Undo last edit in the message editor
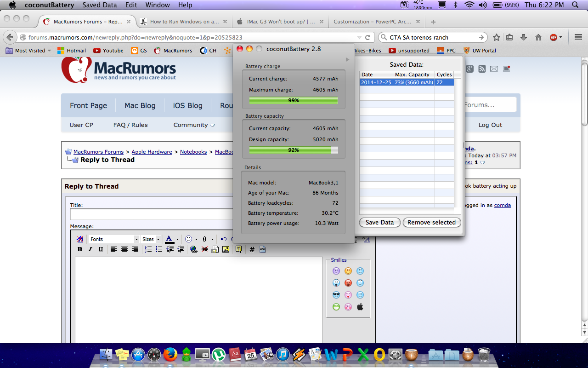588x368 pixels. 224,239
